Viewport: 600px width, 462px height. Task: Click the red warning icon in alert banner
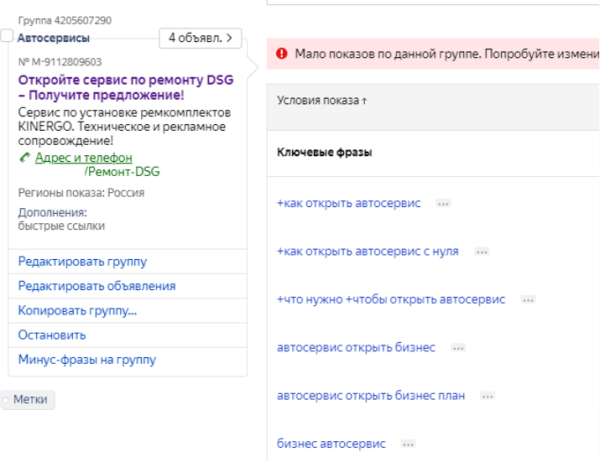click(x=282, y=54)
